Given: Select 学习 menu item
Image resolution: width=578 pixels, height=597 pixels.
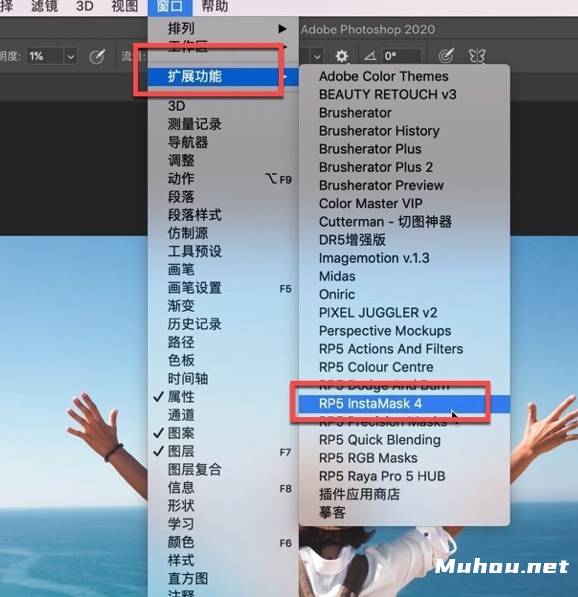Looking at the screenshot, I should (x=223, y=524).
